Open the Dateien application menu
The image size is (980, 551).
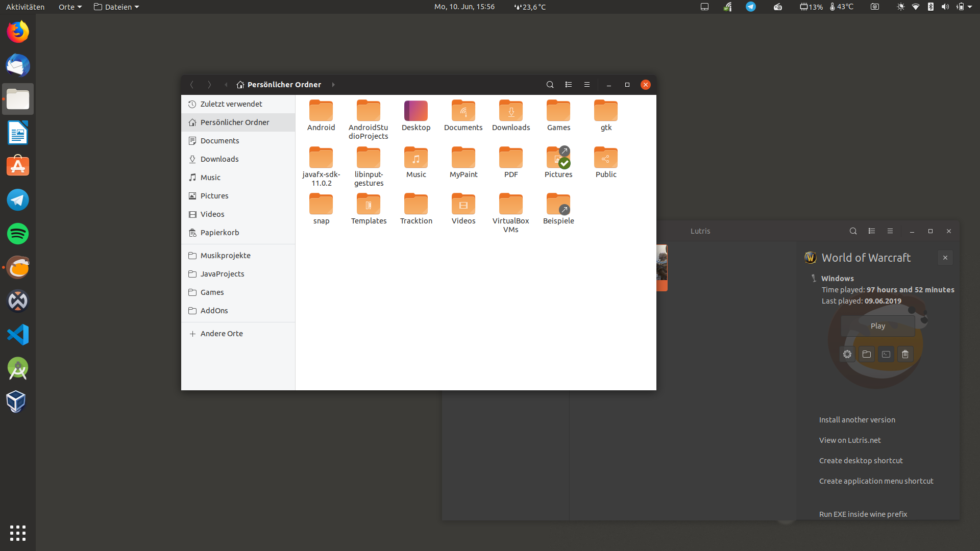117,7
